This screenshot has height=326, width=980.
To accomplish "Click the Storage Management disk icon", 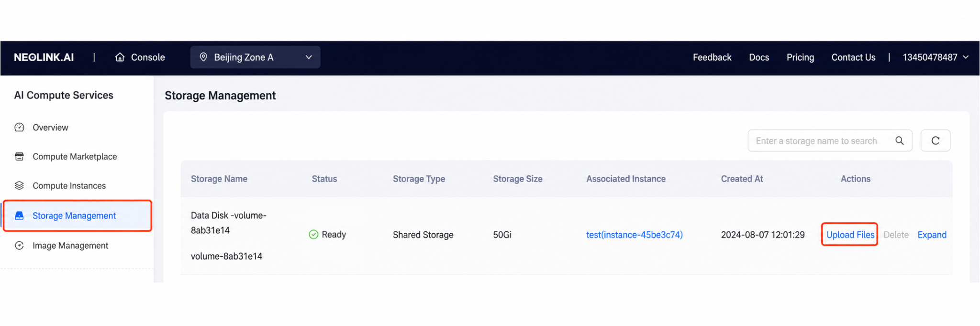I will (19, 216).
